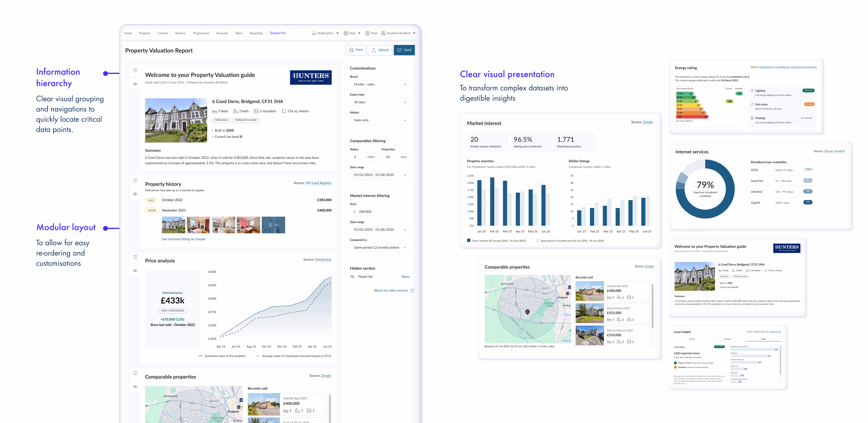This screenshot has height=423, width=868.
Task: Click the light grey Same period prior legend swatch
Action: (x=537, y=240)
